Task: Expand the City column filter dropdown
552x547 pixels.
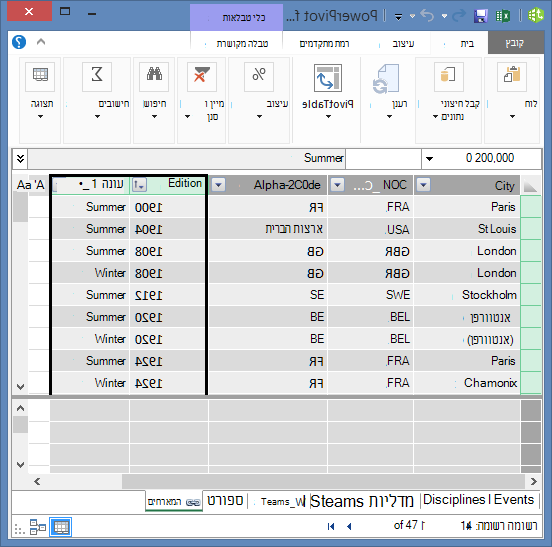Action: click(x=424, y=184)
